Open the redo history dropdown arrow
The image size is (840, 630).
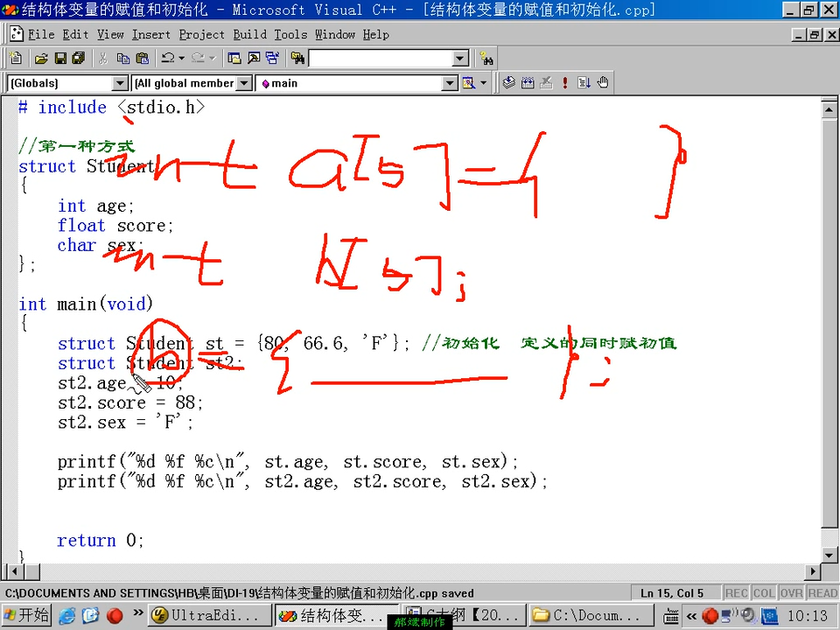(212, 58)
